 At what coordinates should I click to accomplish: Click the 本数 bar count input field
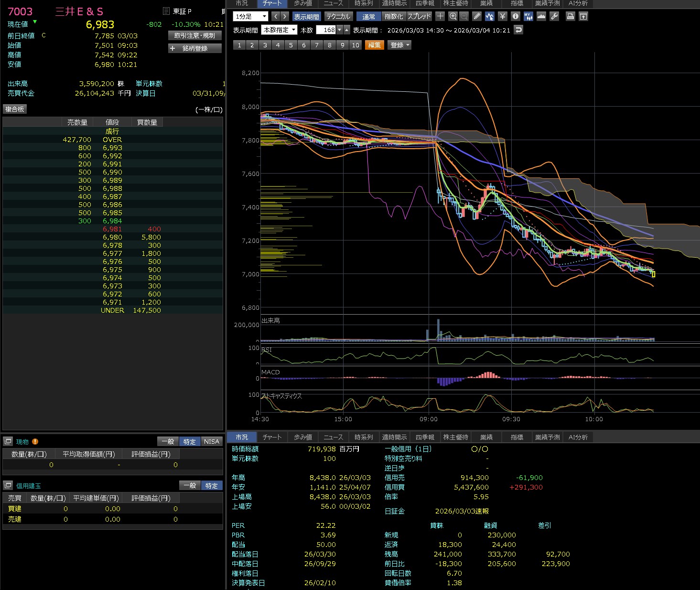327,30
